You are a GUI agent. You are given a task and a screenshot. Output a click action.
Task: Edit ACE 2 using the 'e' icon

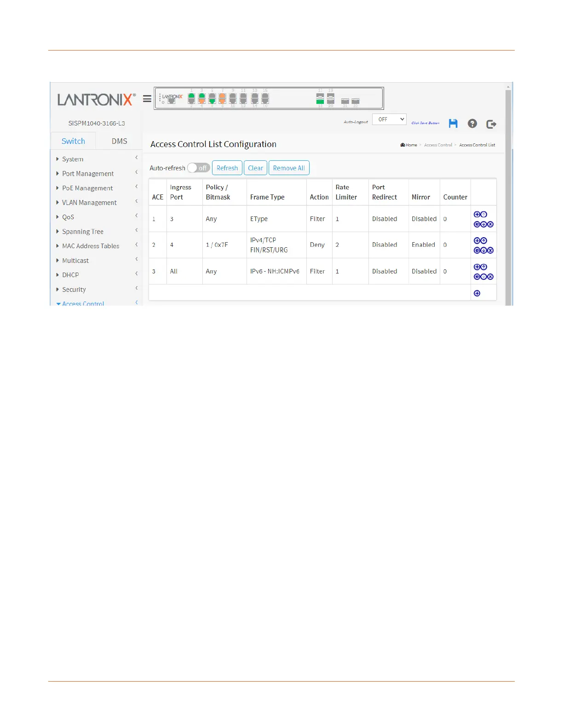(x=477, y=250)
